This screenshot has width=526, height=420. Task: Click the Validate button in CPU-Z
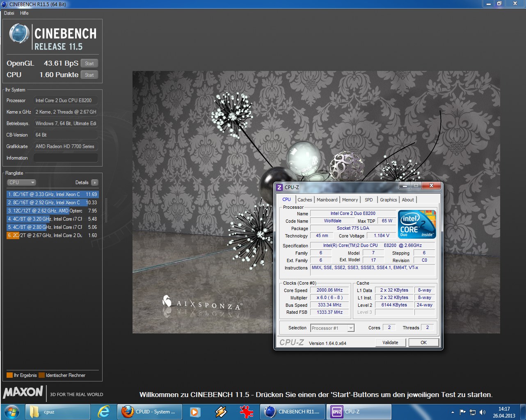tap(390, 342)
